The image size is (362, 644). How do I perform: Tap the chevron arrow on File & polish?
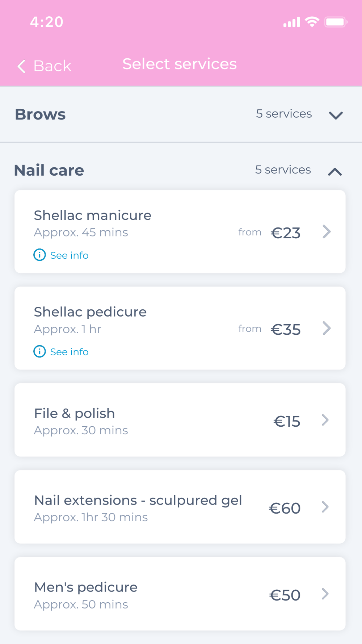325,420
